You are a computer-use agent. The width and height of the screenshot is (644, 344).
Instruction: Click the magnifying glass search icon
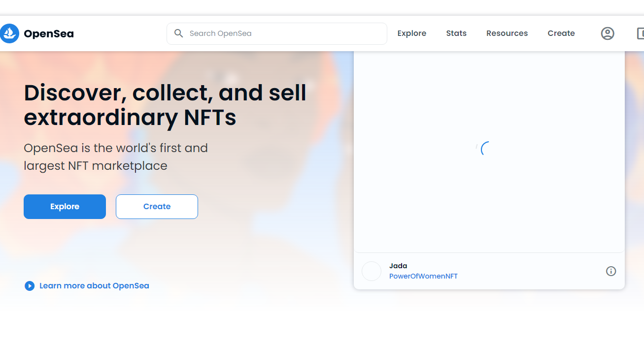(x=179, y=33)
